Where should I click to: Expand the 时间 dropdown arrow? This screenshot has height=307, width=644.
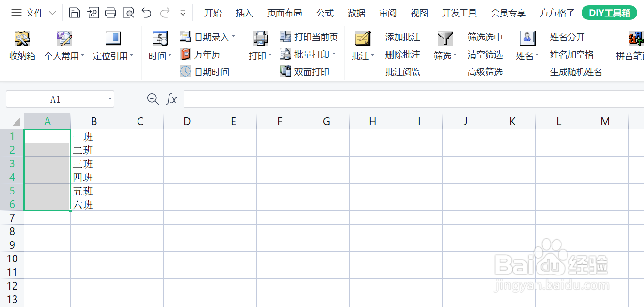pos(169,56)
